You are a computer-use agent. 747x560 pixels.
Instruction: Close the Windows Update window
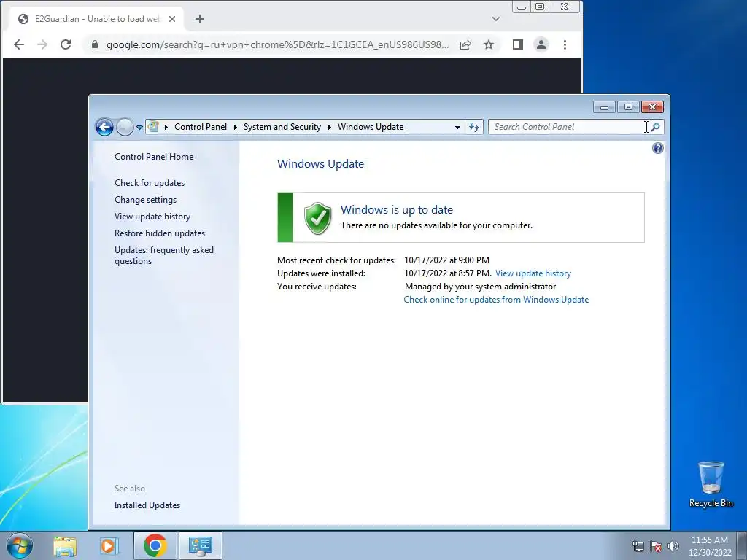pos(652,107)
